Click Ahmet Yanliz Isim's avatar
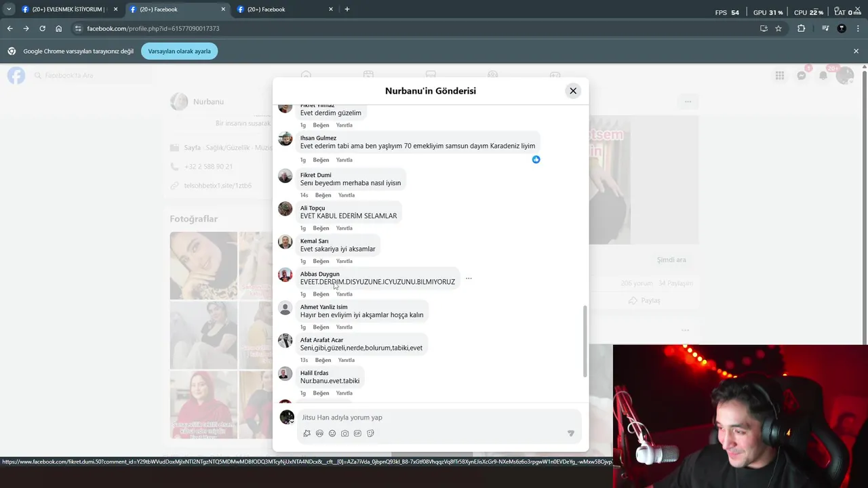868x488 pixels. (x=285, y=308)
